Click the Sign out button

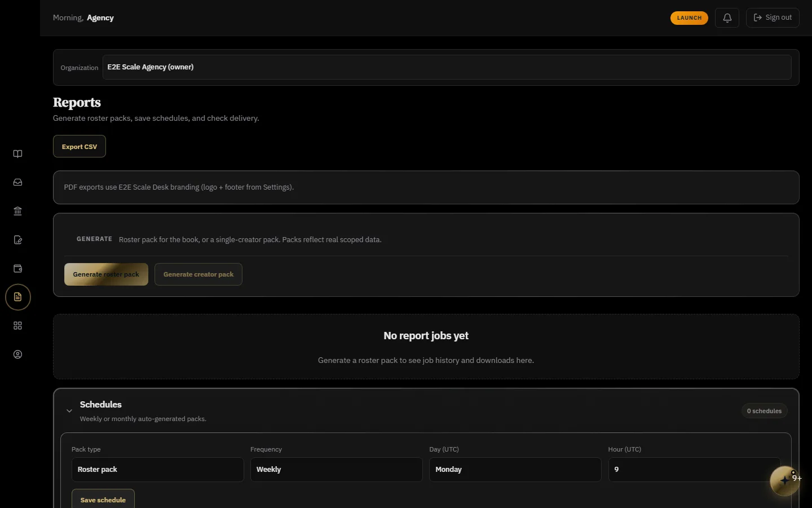pyautogui.click(x=773, y=17)
